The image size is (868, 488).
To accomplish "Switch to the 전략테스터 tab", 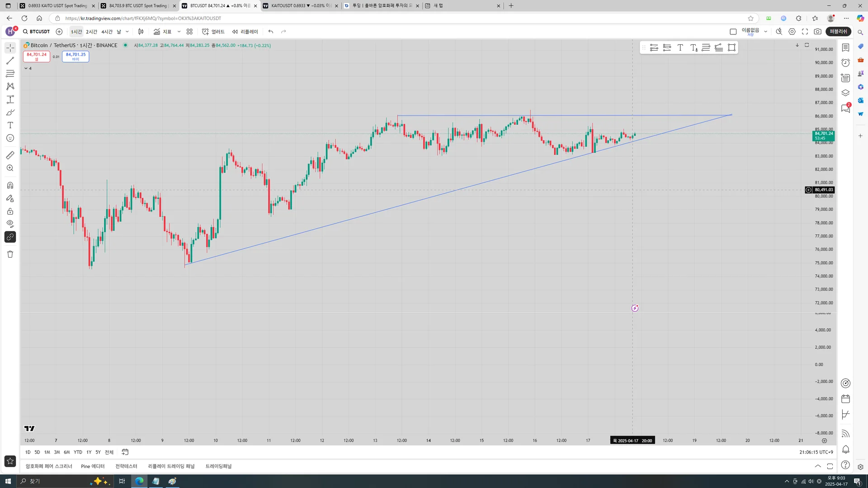I will (x=126, y=466).
